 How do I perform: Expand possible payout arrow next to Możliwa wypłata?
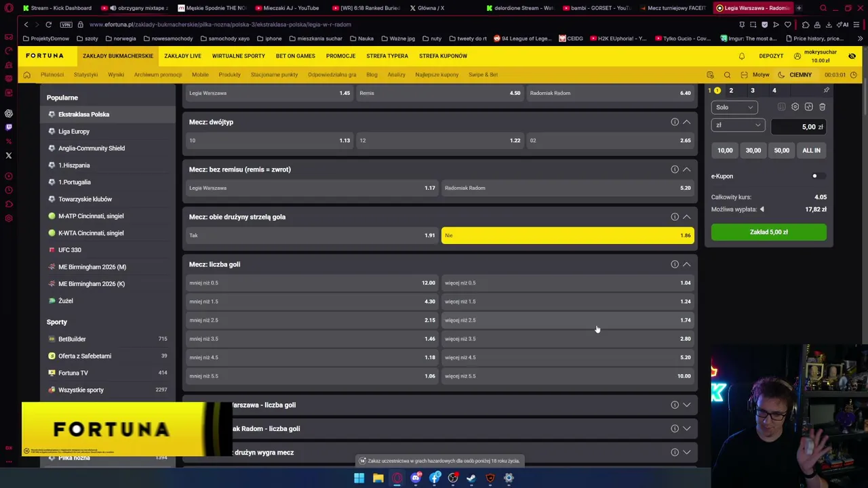coord(762,209)
